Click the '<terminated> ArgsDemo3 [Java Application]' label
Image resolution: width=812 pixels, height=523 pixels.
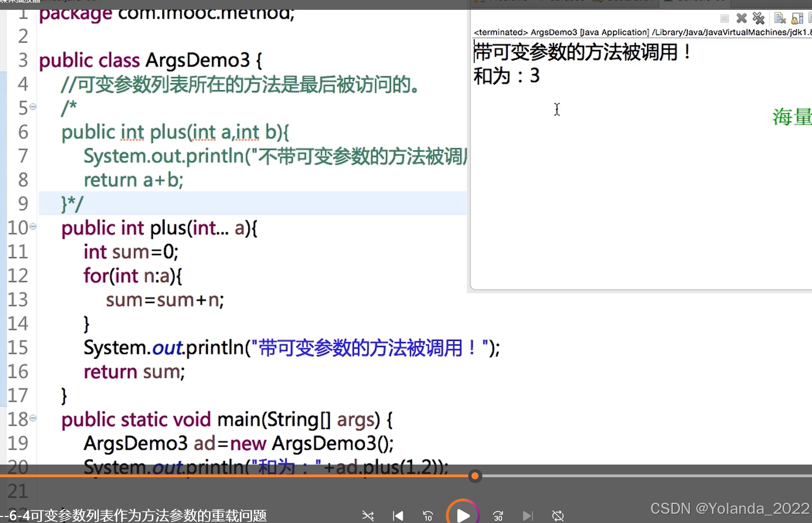click(x=562, y=32)
